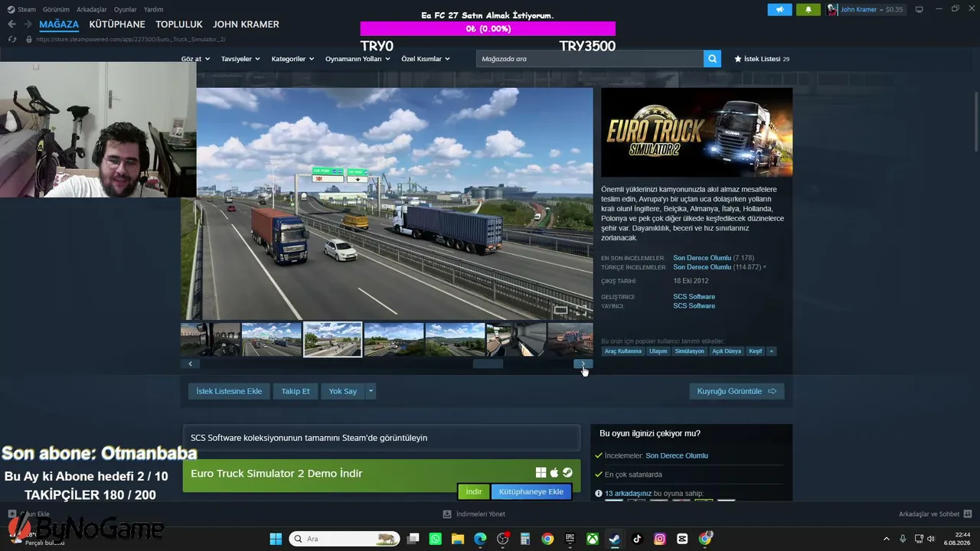This screenshot has width=980, height=551.
Task: Go back with the Steam back arrow
Action: click(11, 24)
